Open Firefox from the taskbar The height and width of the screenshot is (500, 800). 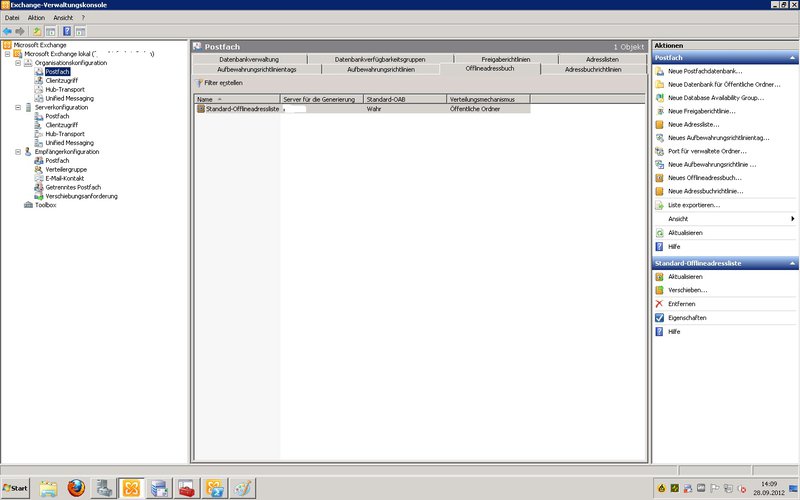tap(77, 488)
